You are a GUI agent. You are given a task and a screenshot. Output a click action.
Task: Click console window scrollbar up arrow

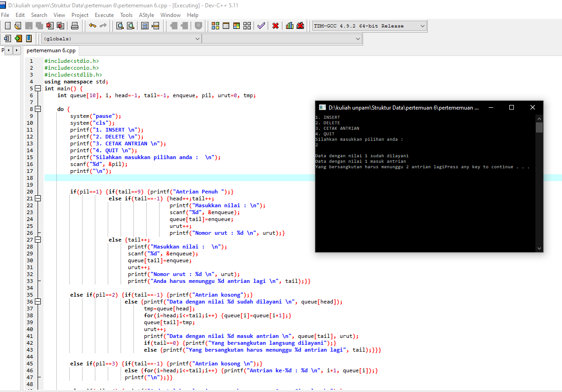(540, 118)
